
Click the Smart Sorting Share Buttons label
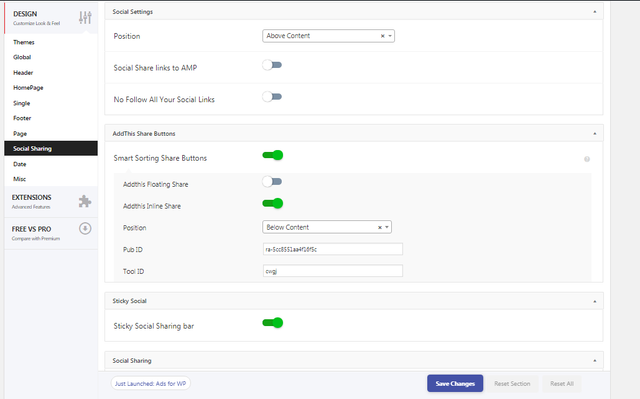[160, 158]
